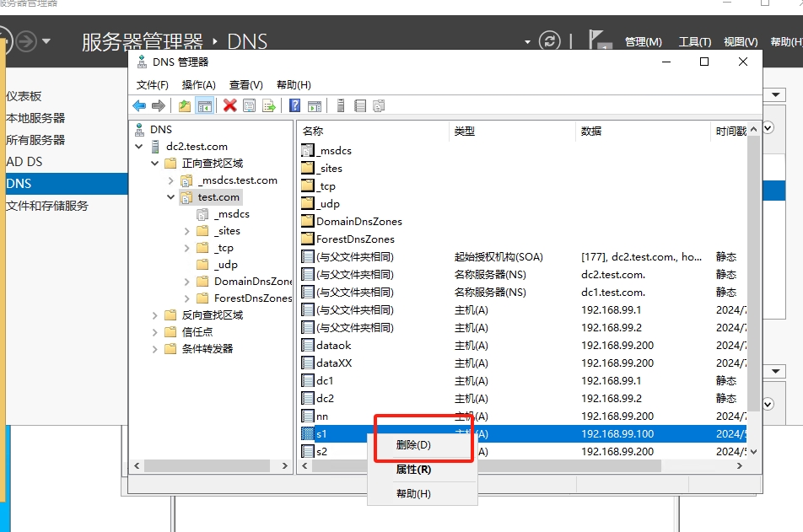Click the blue Back arrow in DNS Manager toolbar
The height and width of the screenshot is (532, 803).
(x=139, y=106)
